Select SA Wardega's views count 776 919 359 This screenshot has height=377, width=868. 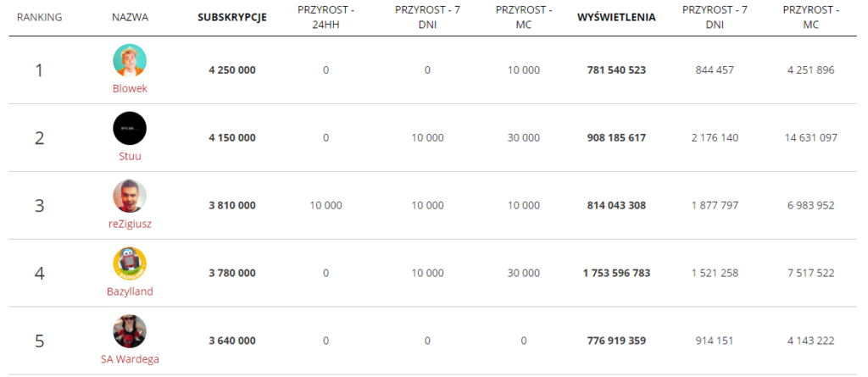616,341
